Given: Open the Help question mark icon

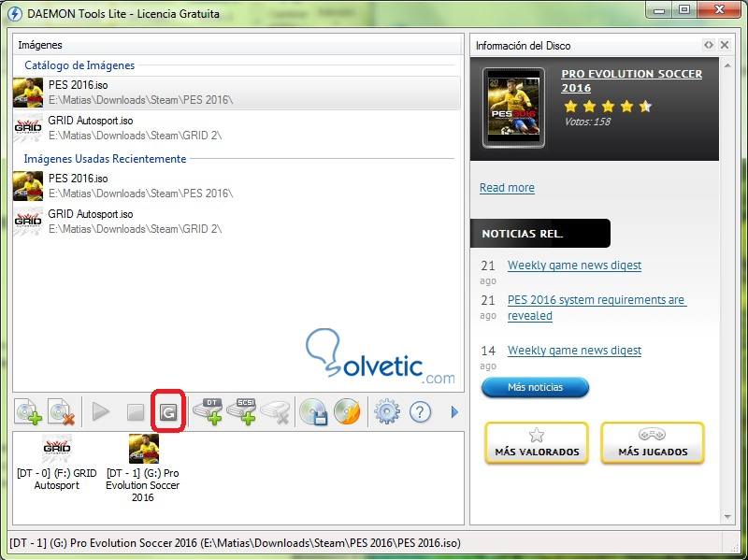Looking at the screenshot, I should coord(420,411).
